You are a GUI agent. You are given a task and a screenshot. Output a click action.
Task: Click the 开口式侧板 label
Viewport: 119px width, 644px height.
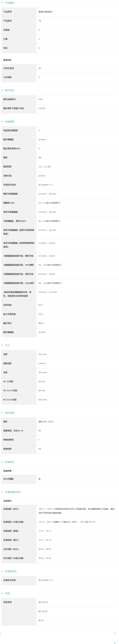tap(8, 479)
